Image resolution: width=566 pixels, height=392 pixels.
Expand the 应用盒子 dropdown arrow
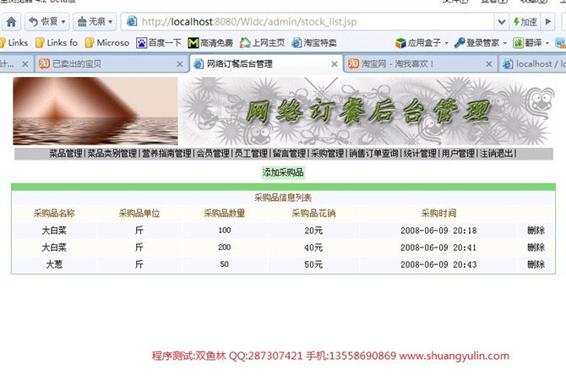pyautogui.click(x=447, y=43)
